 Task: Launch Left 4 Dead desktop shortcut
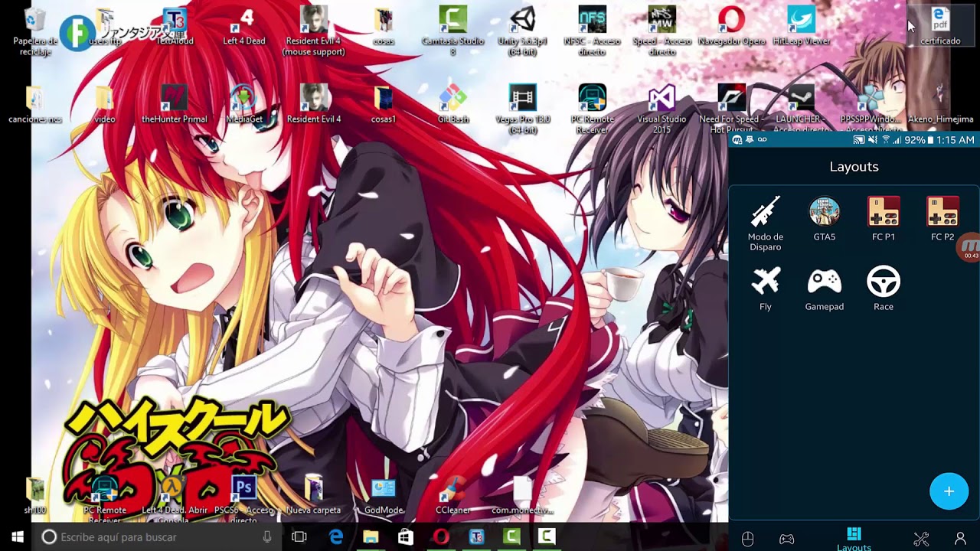click(x=244, y=28)
